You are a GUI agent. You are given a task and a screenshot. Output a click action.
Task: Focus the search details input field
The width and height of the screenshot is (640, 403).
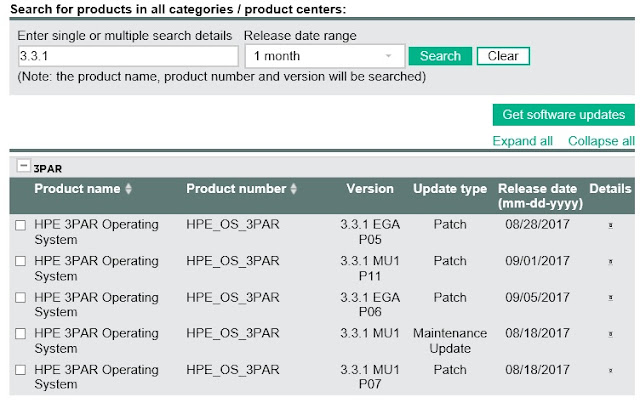point(128,56)
